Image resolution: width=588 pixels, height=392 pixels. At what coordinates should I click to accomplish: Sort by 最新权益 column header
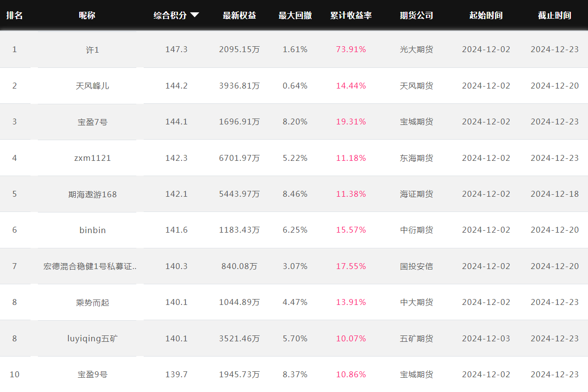tap(239, 15)
